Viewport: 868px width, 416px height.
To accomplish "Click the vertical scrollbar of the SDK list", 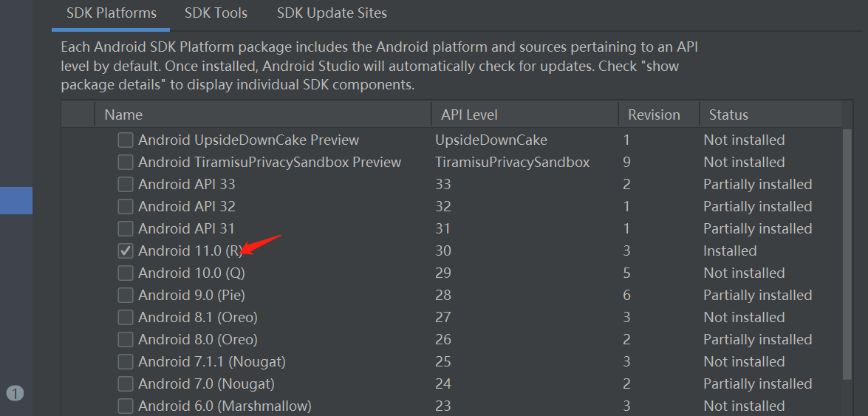I will click(847, 255).
